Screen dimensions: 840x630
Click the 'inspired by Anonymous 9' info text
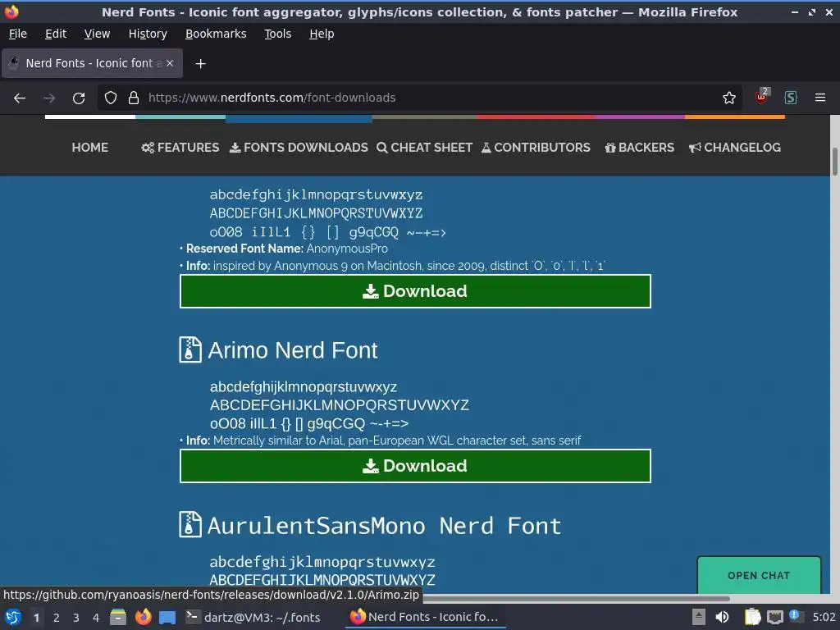tap(409, 266)
